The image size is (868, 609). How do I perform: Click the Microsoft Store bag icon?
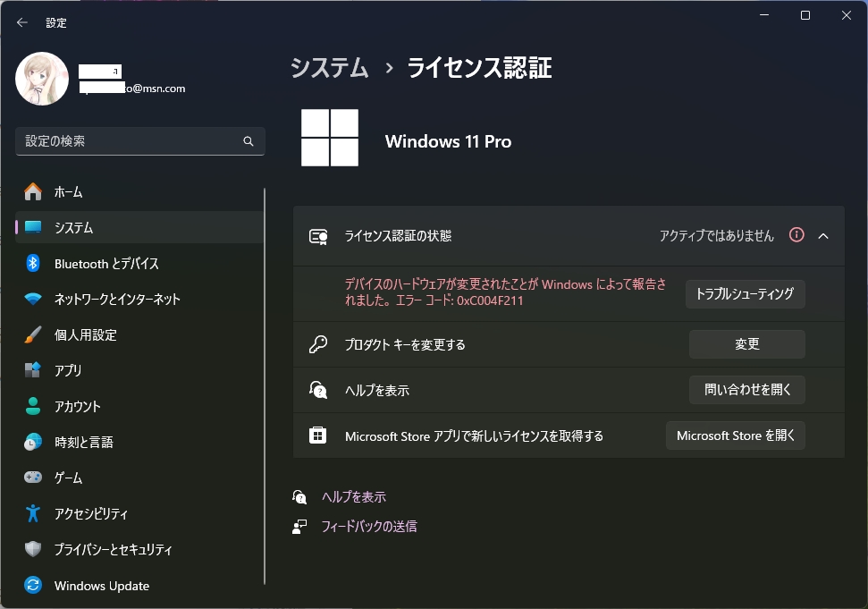[x=317, y=436]
